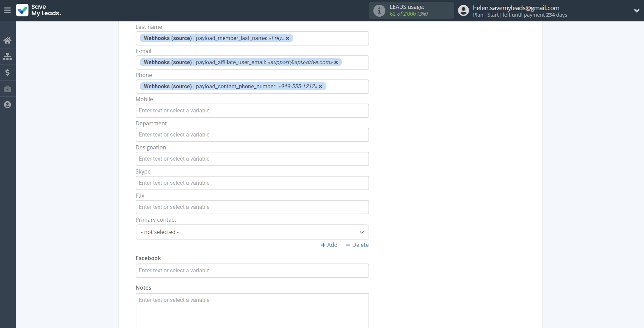Screen dimensions: 644x328
Task: Focus the Department input field
Action: [x=252, y=135]
